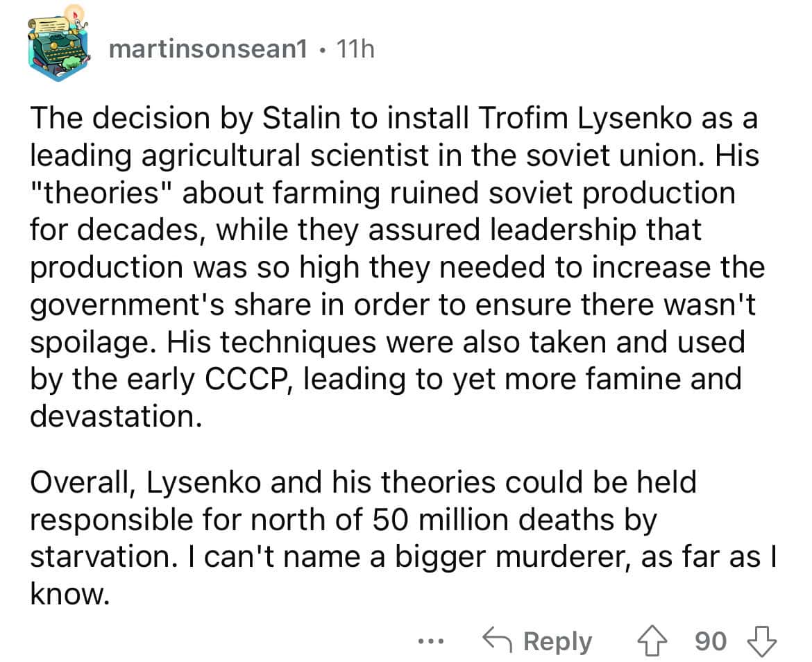Click the 11h timestamp
This screenshot has width=812, height=662.
355,49
